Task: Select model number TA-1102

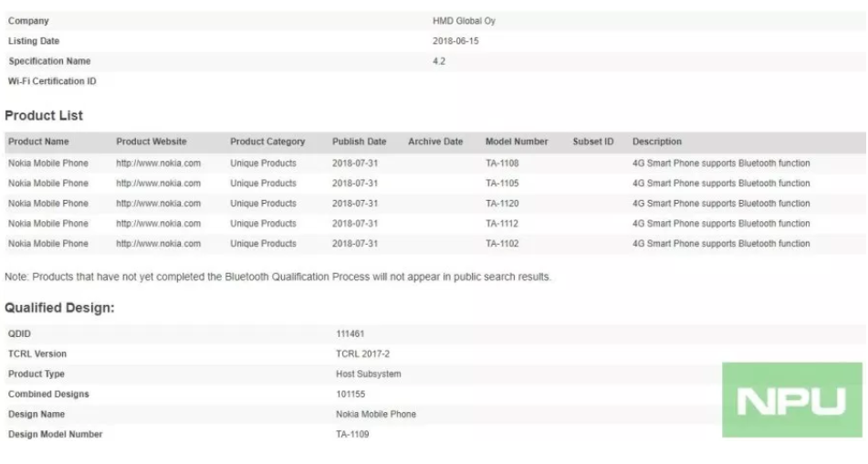Action: (502, 244)
